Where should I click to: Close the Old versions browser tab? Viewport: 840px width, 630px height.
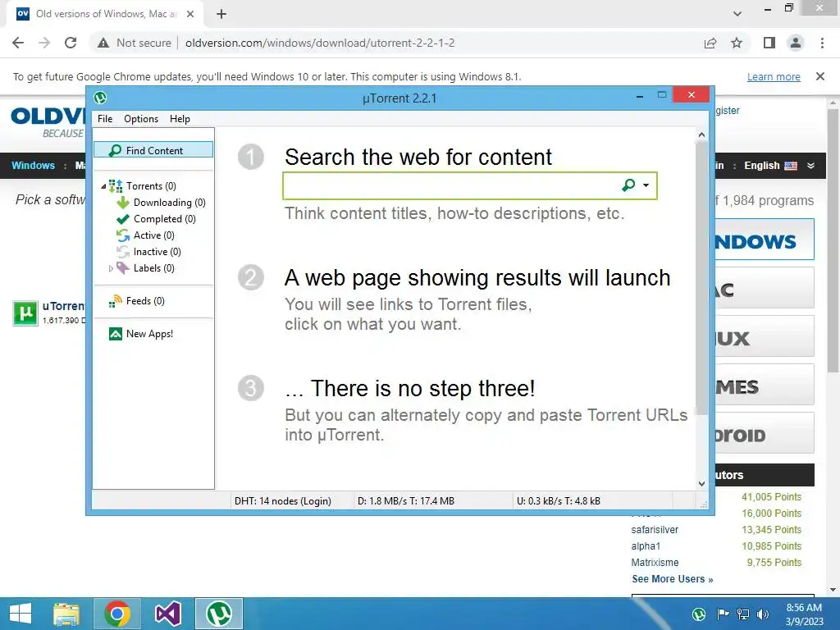190,15
